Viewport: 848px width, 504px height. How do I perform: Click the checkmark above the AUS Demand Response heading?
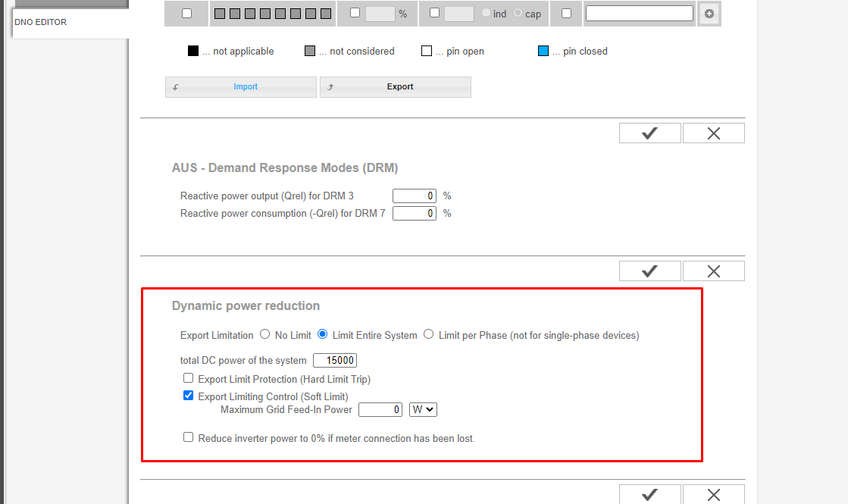click(649, 133)
